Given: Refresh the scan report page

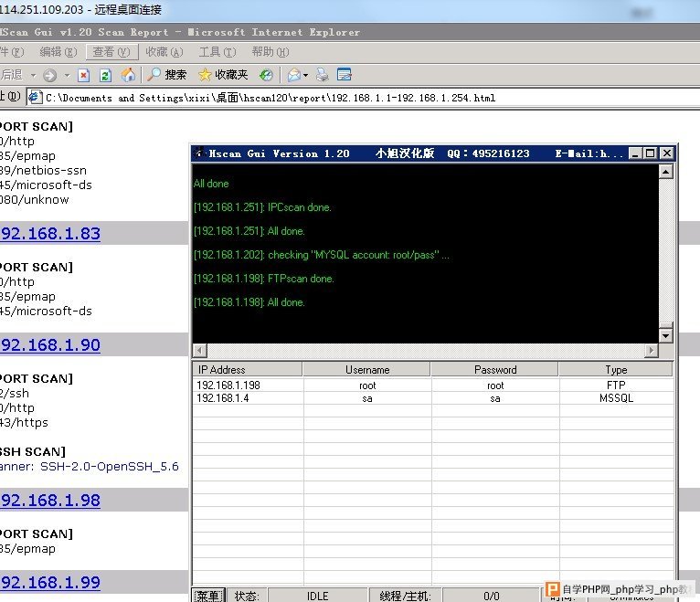Looking at the screenshot, I should (105, 75).
